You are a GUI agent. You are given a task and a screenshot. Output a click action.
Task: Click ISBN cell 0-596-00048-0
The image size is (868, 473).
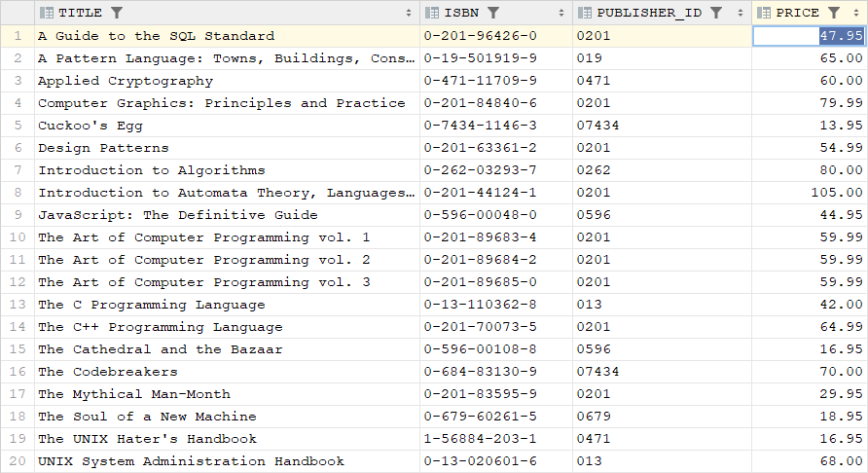point(496,215)
